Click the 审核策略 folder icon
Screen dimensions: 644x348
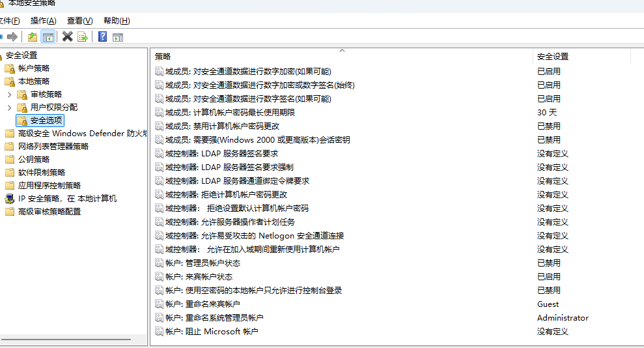point(22,94)
